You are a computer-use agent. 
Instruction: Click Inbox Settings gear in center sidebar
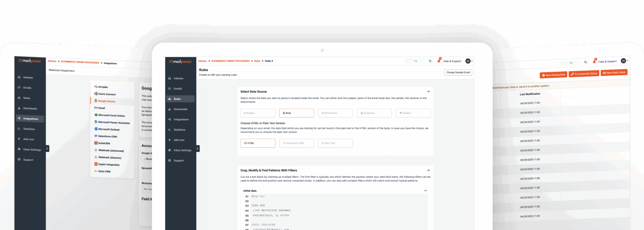[x=169, y=150]
